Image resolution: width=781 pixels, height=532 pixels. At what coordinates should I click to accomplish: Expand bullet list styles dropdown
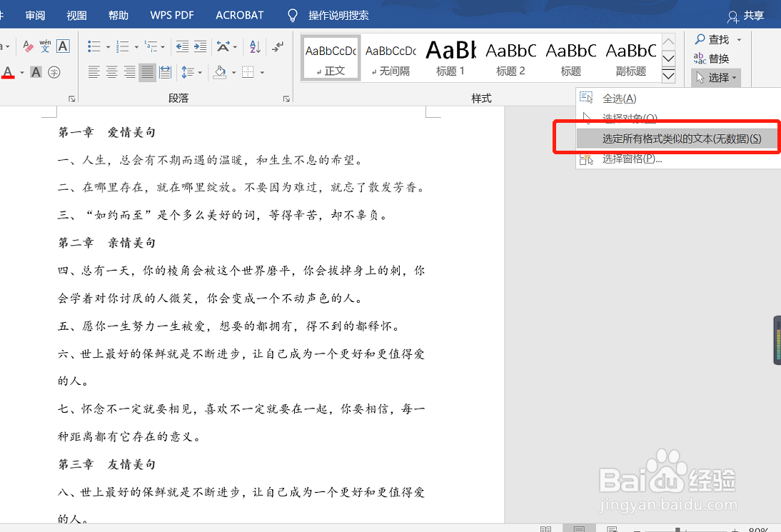[108, 47]
